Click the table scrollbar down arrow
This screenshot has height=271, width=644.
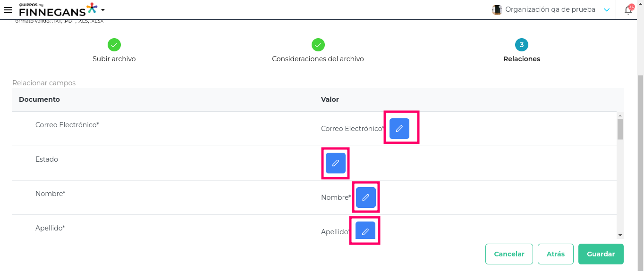pos(620,235)
